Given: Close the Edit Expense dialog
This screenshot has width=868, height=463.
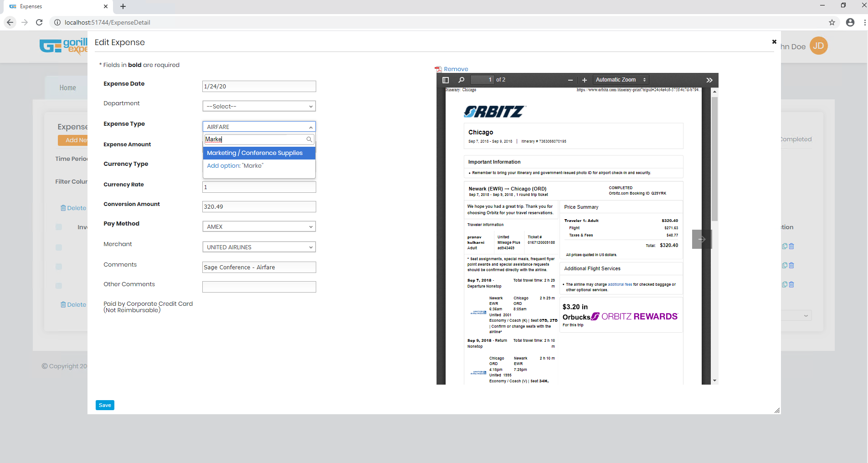Looking at the screenshot, I should click(774, 42).
